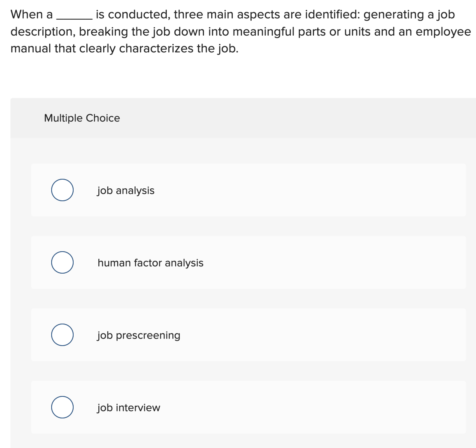Click the 'job analysis' answer text
This screenshot has height=448, width=476.
pyautogui.click(x=125, y=190)
